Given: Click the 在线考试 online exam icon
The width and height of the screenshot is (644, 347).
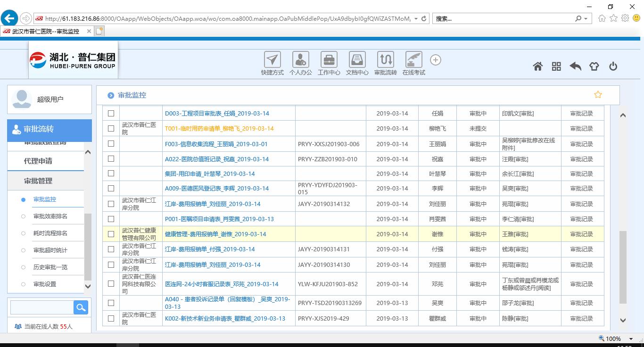Looking at the screenshot, I should [x=413, y=60].
